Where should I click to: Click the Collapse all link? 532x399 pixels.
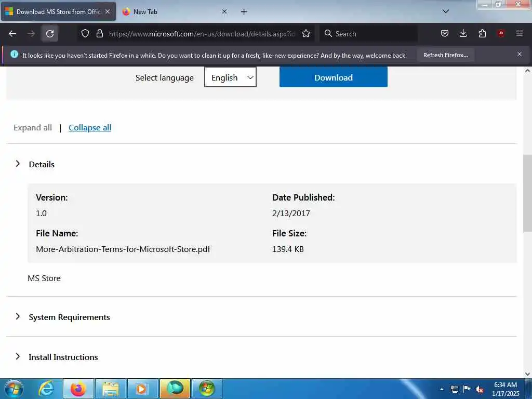click(90, 128)
